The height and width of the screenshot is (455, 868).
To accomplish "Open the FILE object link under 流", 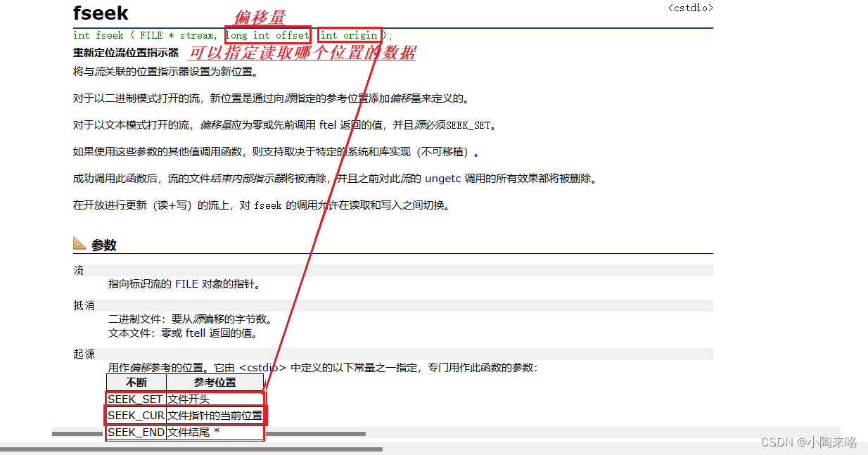I will (x=186, y=284).
